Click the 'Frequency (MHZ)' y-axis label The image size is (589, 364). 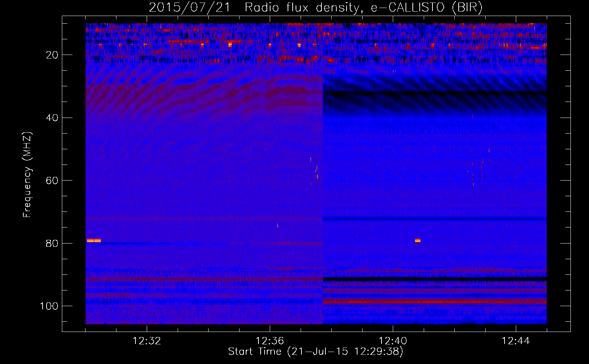click(x=27, y=174)
